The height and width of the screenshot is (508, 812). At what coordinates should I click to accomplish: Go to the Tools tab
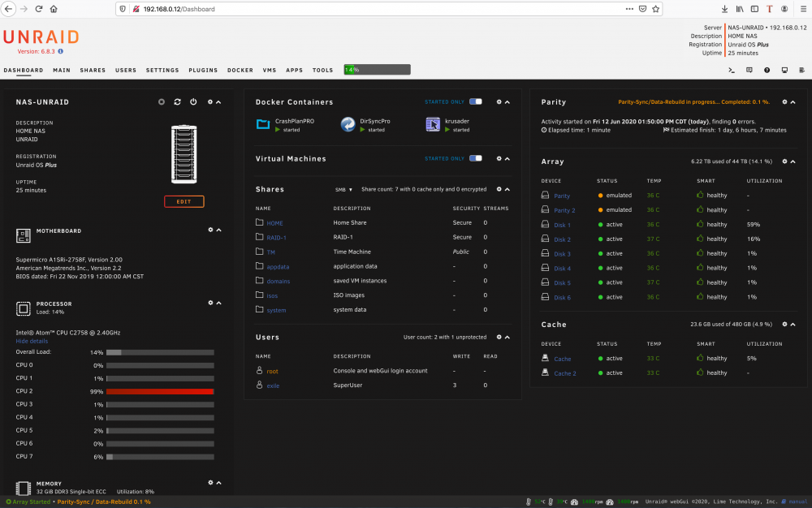coord(322,71)
